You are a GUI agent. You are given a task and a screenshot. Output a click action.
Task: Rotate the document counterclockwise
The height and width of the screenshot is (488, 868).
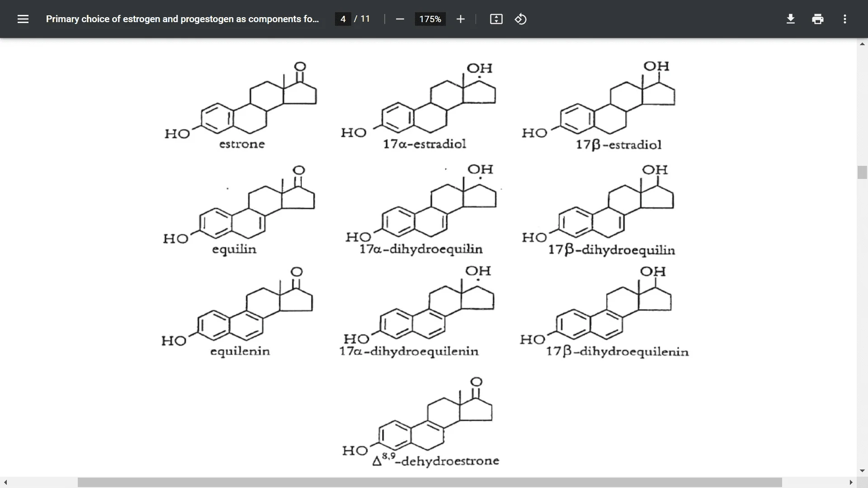click(x=520, y=19)
